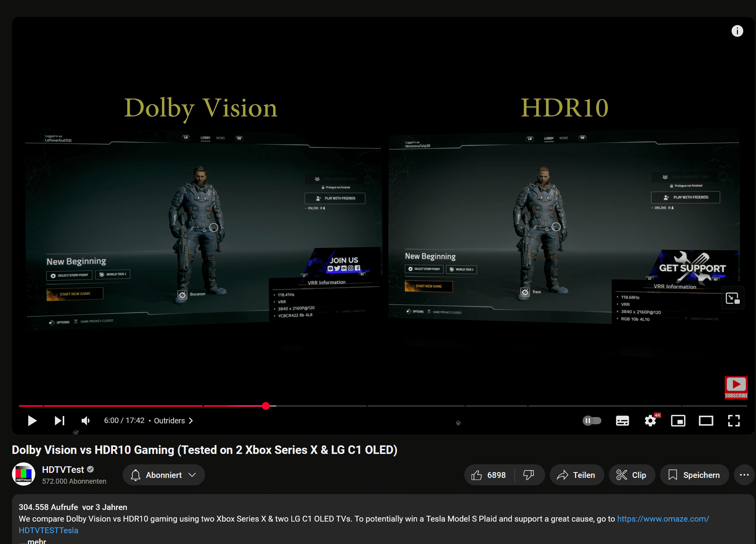Click the 572.000 Abonnenten subscriber count
The image size is (756, 544).
(x=74, y=481)
